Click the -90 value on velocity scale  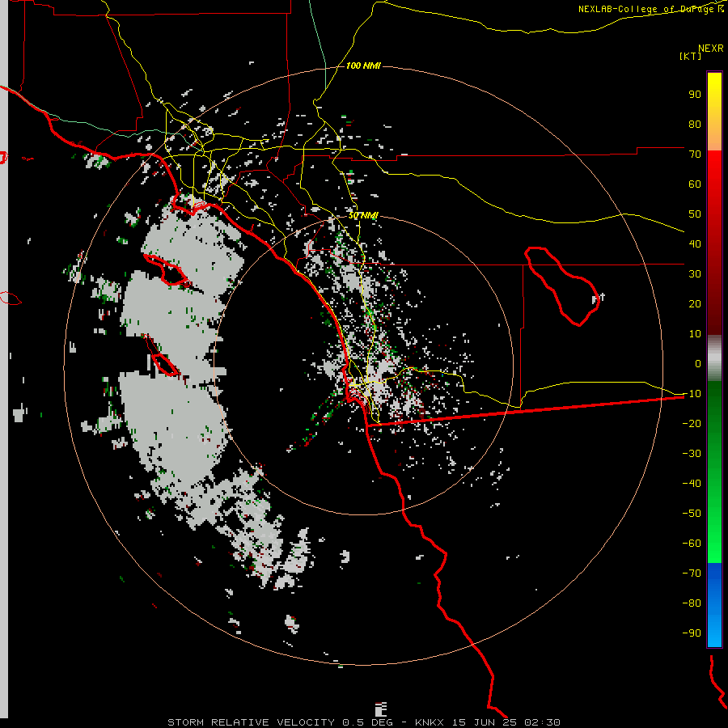(692, 633)
